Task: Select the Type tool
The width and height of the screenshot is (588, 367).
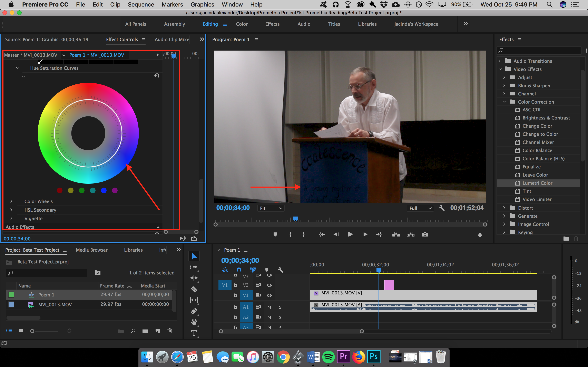Action: pyautogui.click(x=194, y=333)
